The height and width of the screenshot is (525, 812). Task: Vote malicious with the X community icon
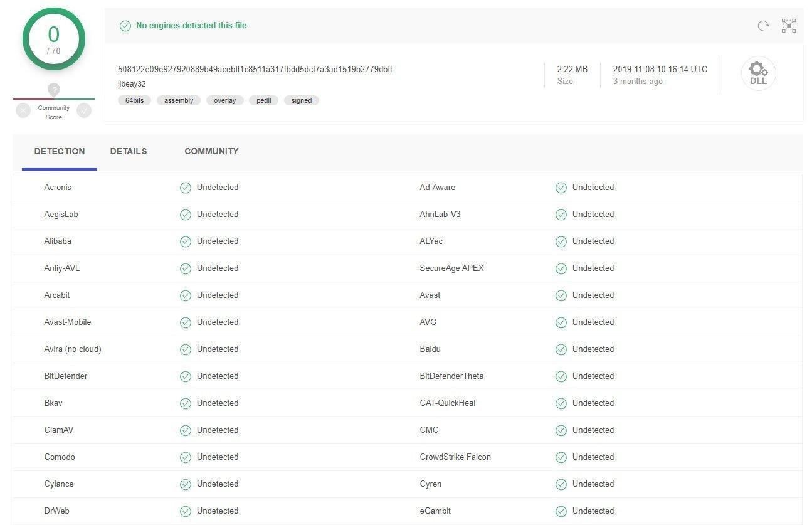23,110
